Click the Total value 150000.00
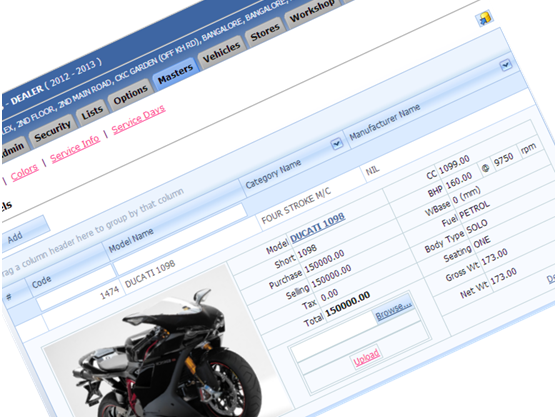Screen dimensions: 557x419 pos(347,305)
